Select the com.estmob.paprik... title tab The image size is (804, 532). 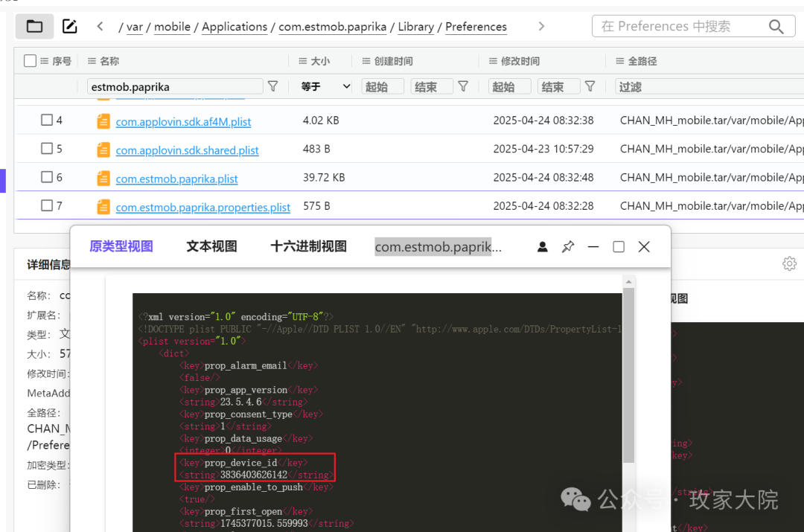tap(438, 247)
